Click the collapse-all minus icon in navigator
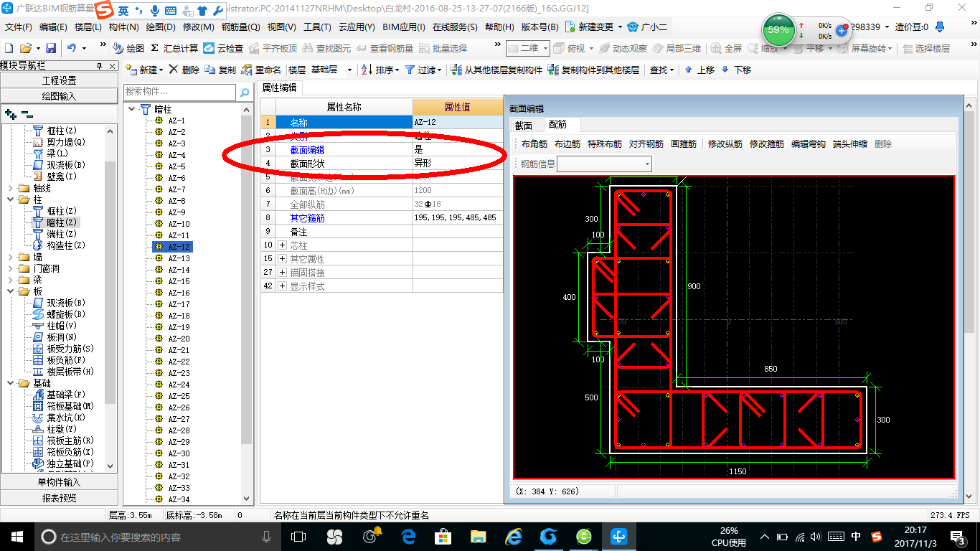The image size is (980, 551). [x=27, y=113]
